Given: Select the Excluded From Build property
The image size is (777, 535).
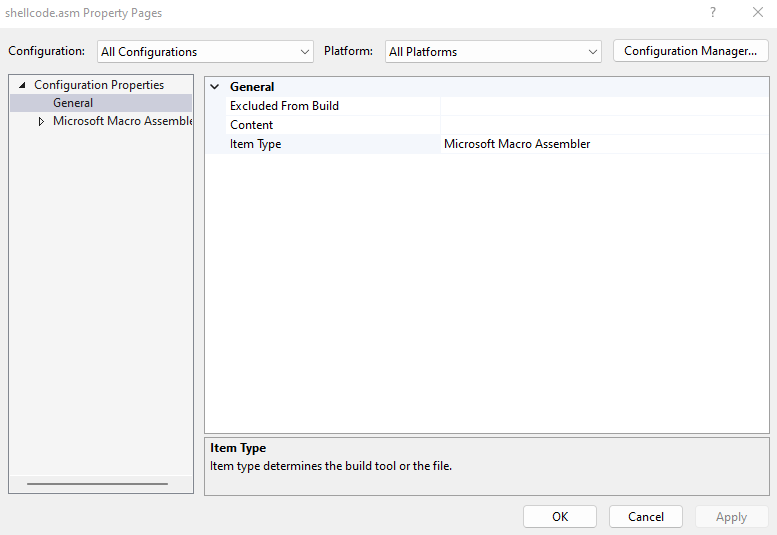Looking at the screenshot, I should coord(284,106).
